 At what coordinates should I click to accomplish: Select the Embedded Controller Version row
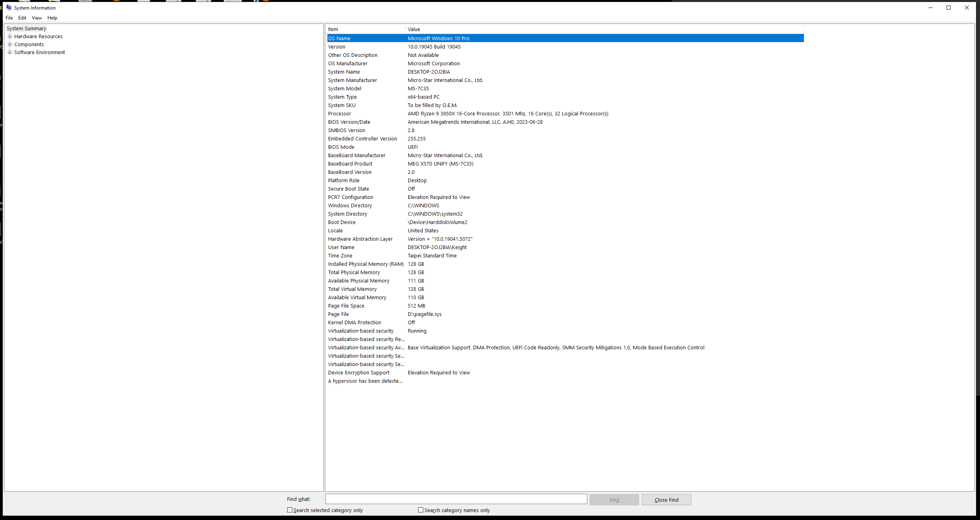565,139
